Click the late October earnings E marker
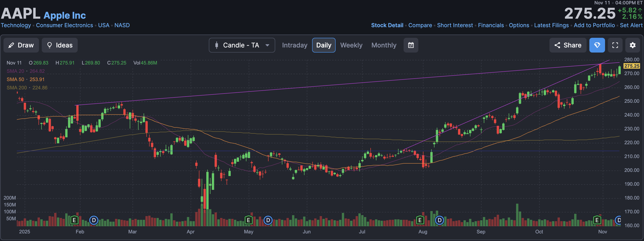644x241 pixels. click(x=597, y=220)
